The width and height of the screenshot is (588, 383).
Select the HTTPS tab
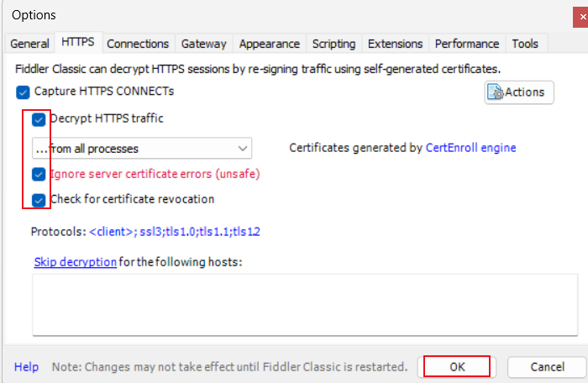(x=78, y=42)
